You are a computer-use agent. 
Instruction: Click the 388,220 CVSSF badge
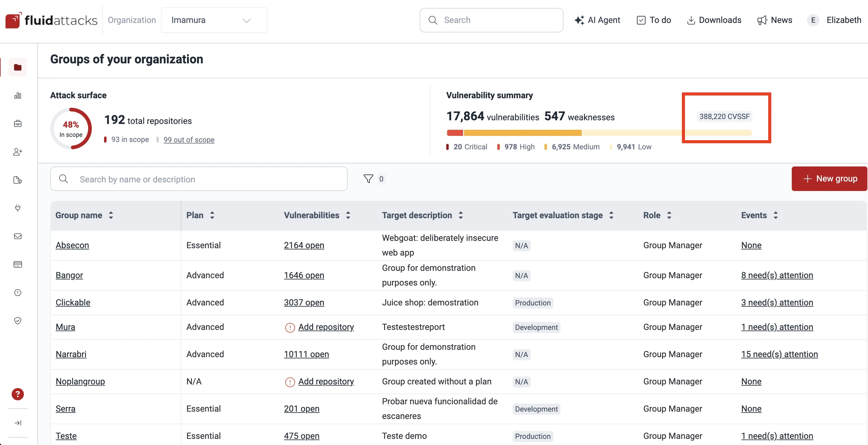724,117
